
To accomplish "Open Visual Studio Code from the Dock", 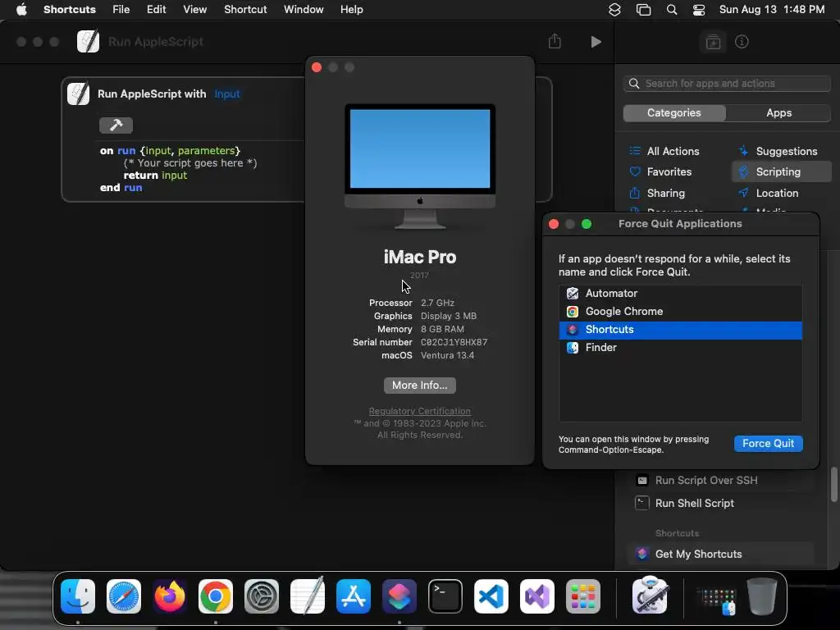I will tap(491, 596).
